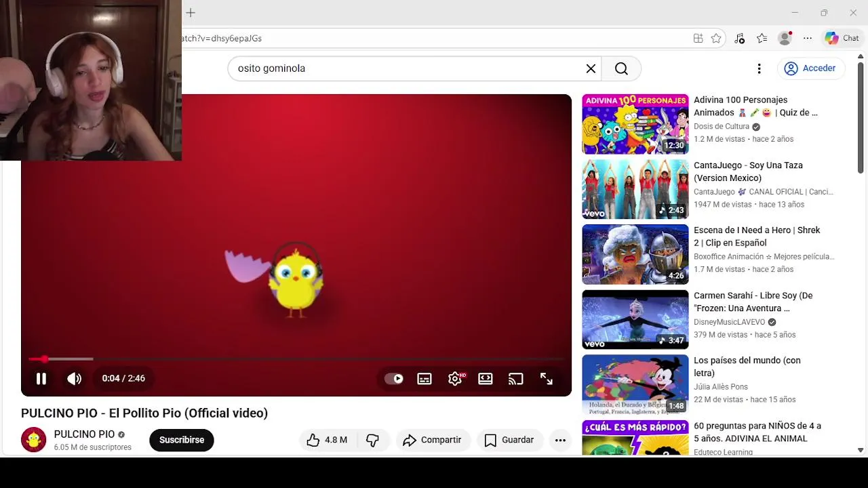
Task: Sign in with the Acceder button
Action: (810, 68)
